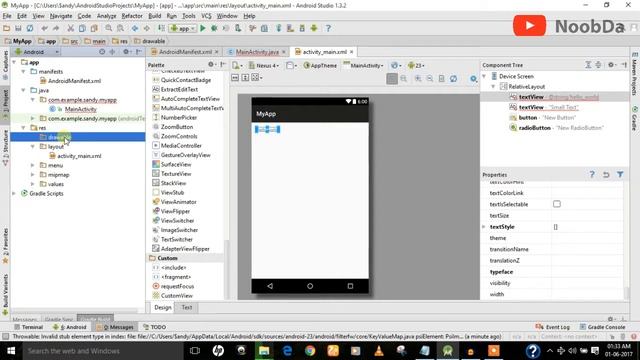This screenshot has width=640, height=360.
Task: Open the API level 23 dropdown
Action: click(416, 65)
